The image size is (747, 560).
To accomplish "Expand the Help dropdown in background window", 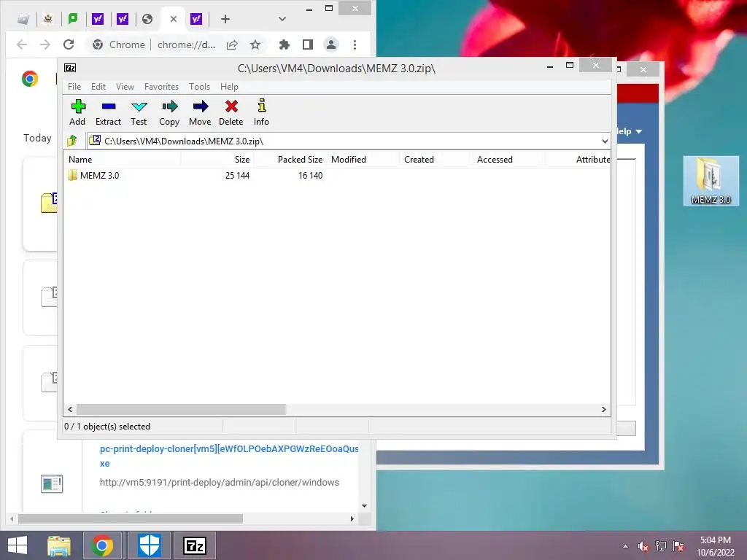I will [x=630, y=131].
